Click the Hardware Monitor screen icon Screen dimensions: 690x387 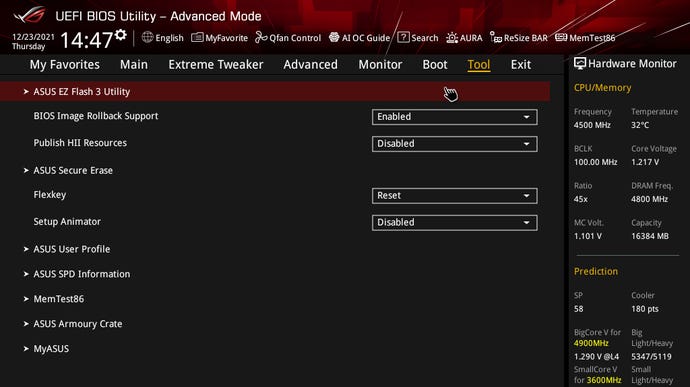pyautogui.click(x=580, y=63)
